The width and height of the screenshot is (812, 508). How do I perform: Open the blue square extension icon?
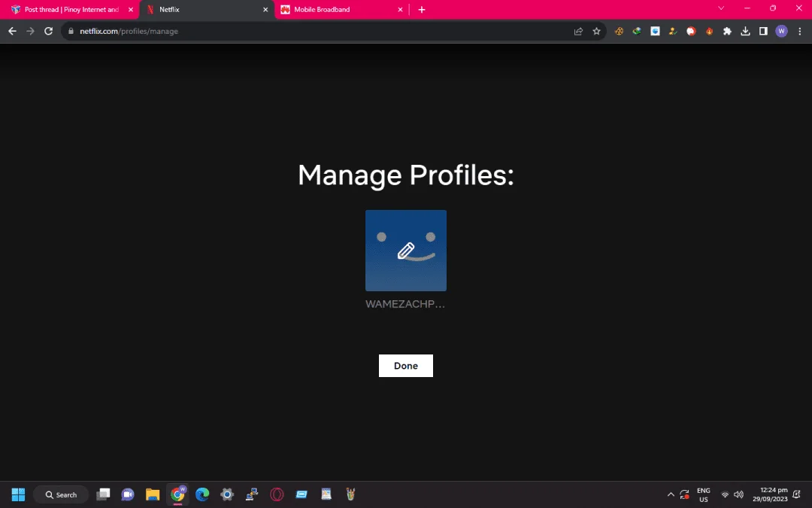(x=655, y=31)
